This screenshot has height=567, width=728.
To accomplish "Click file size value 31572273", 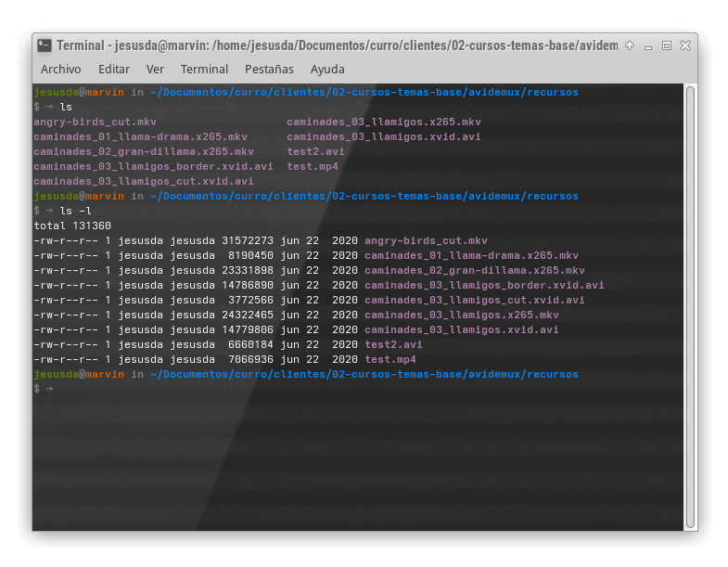I will (248, 240).
